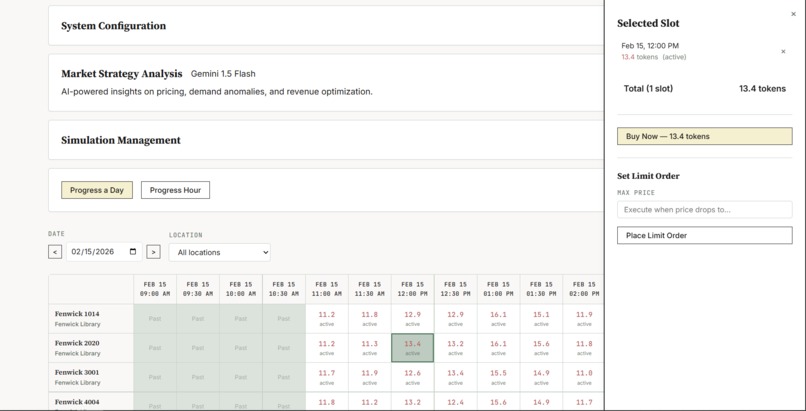
Task: Select Fenwick 1014 01:00 PM slot 16.1
Action: [498, 319]
